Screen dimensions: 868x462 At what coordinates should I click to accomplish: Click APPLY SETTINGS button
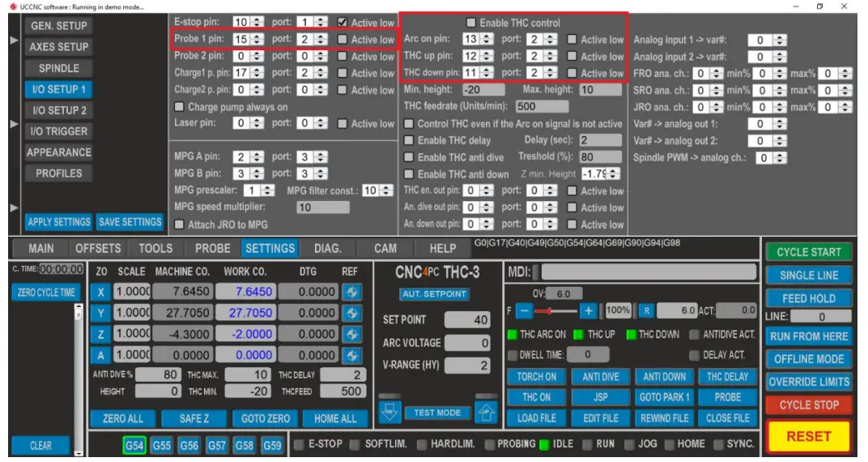coord(58,222)
